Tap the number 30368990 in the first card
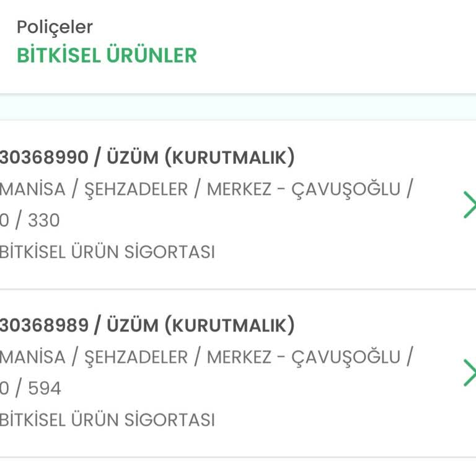The image size is (476, 476). [x=44, y=157]
